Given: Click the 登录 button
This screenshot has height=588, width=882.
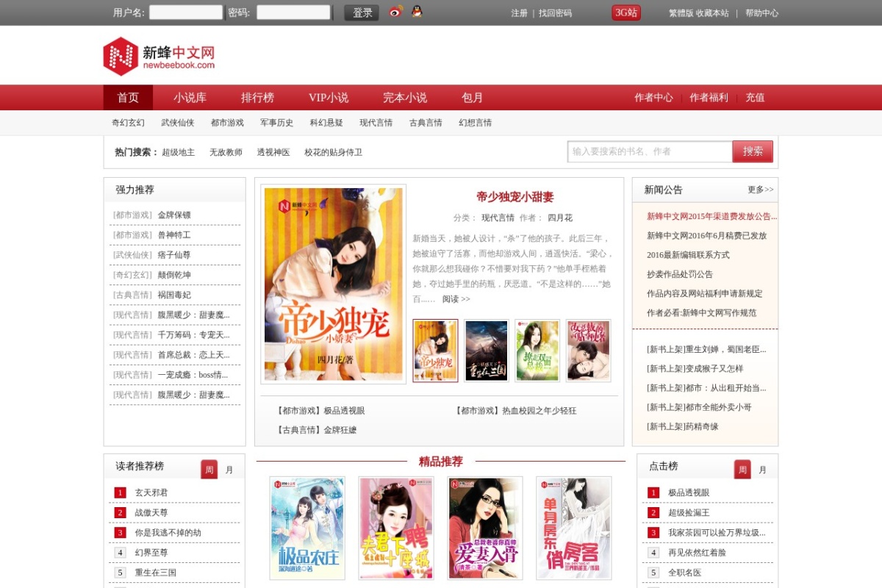Looking at the screenshot, I should 362,12.
